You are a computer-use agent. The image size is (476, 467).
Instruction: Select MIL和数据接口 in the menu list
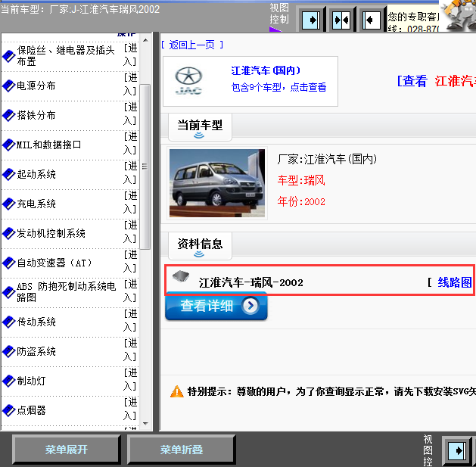49,145
